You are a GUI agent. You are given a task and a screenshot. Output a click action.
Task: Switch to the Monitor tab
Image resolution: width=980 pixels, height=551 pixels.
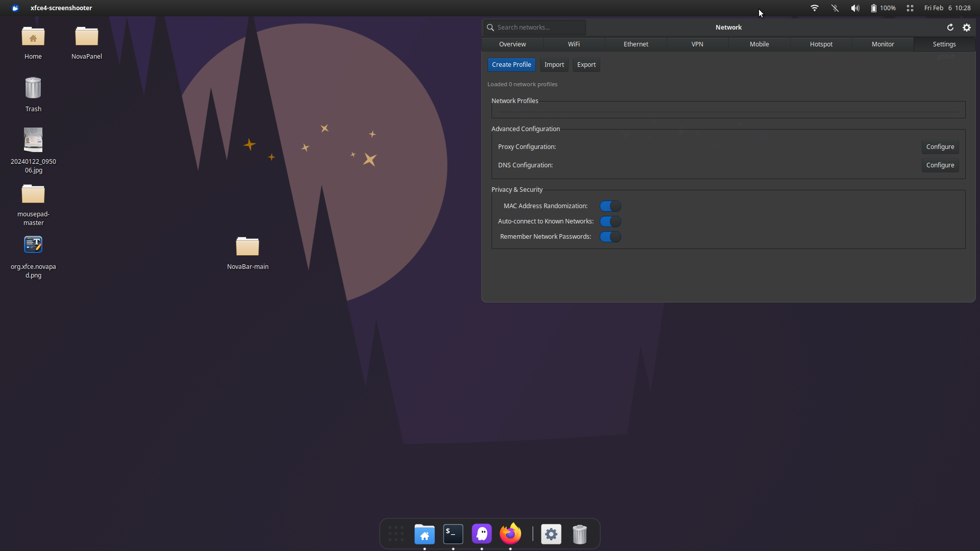[x=883, y=44]
